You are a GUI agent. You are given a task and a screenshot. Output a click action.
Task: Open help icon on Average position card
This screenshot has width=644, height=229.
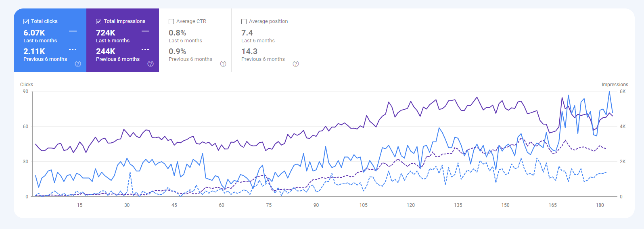pos(296,64)
